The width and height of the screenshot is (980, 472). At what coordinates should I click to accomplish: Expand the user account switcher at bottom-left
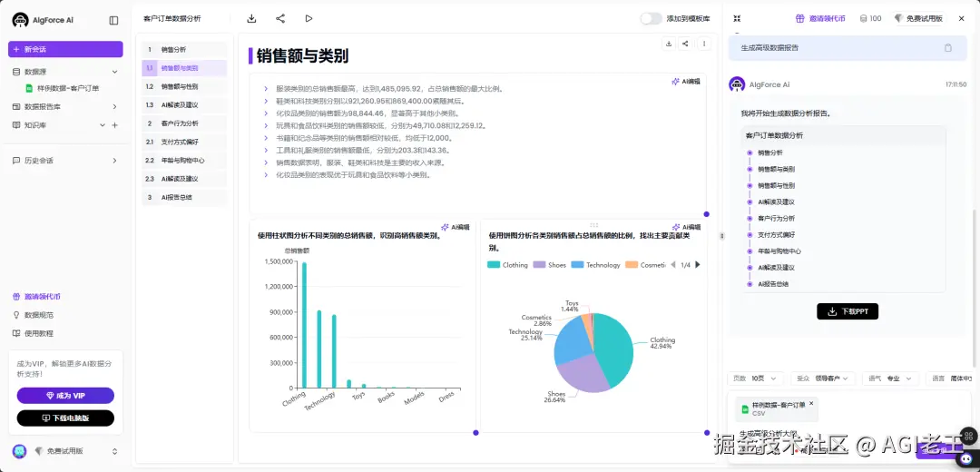tap(114, 451)
